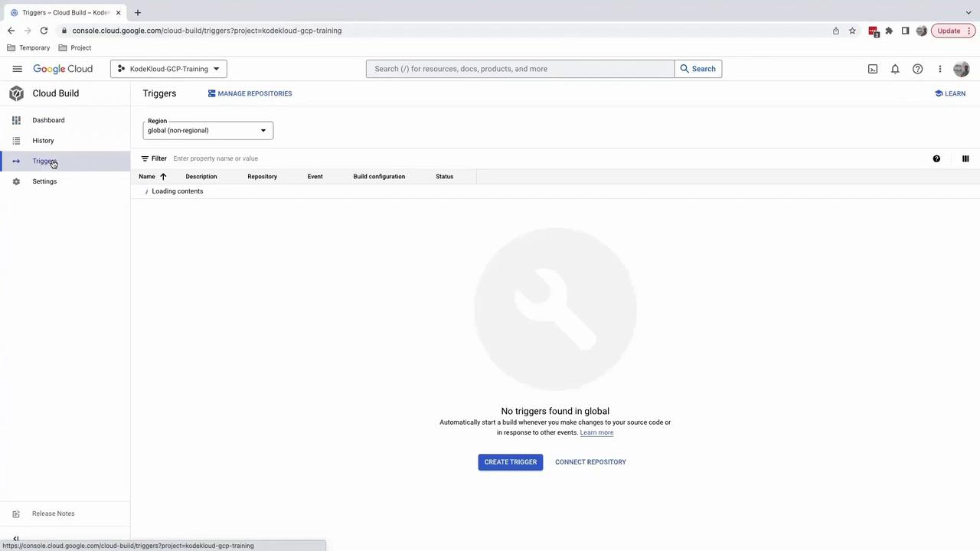The image size is (980, 551).
Task: Open the Temporary bookmarks folder
Action: 28,47
